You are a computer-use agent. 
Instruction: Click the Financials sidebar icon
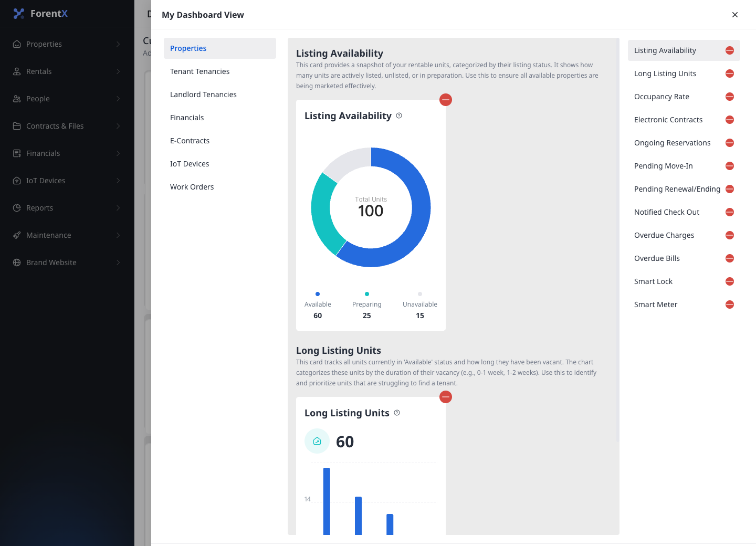17,153
